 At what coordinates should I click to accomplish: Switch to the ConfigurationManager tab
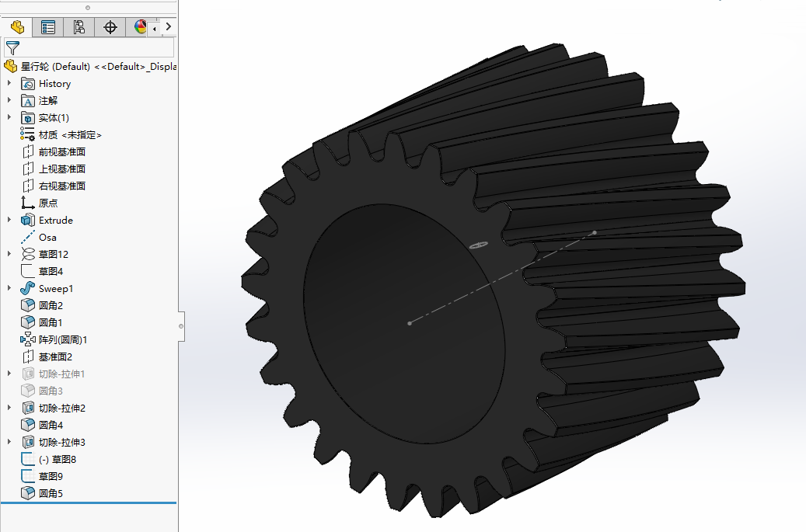pos(79,27)
